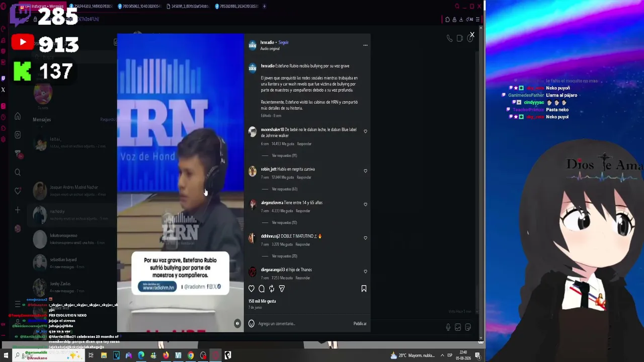This screenshot has width=644, height=362.
Task: Go to Instagram home in the sidebar
Action: pyautogui.click(x=18, y=117)
